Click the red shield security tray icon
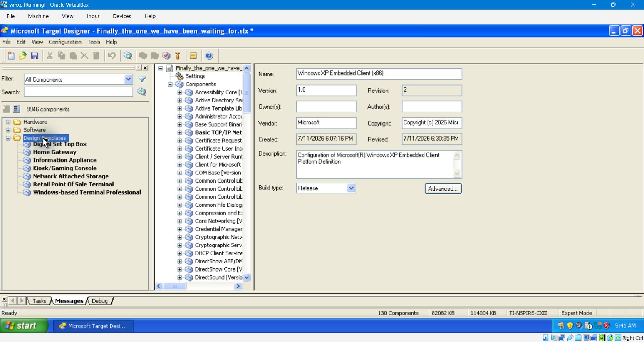This screenshot has height=342, width=644. (606, 326)
